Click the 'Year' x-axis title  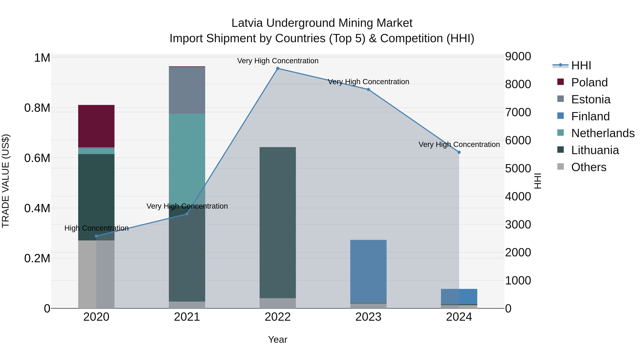278,340
